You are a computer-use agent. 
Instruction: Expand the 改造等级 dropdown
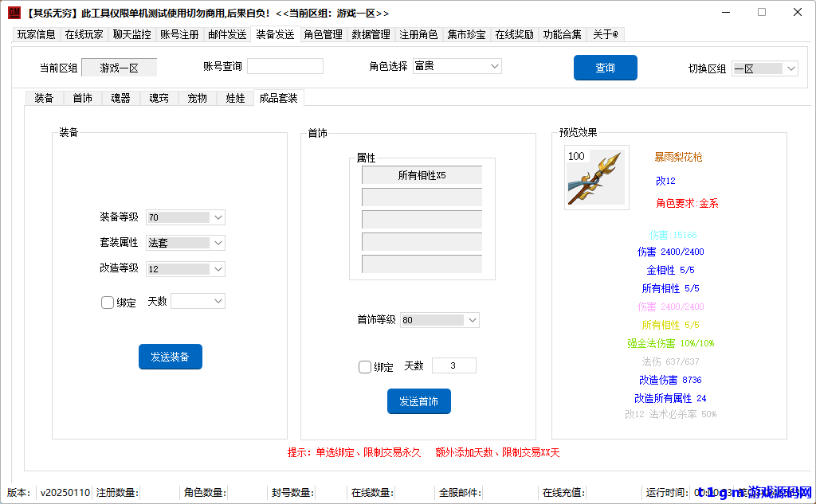click(x=185, y=269)
